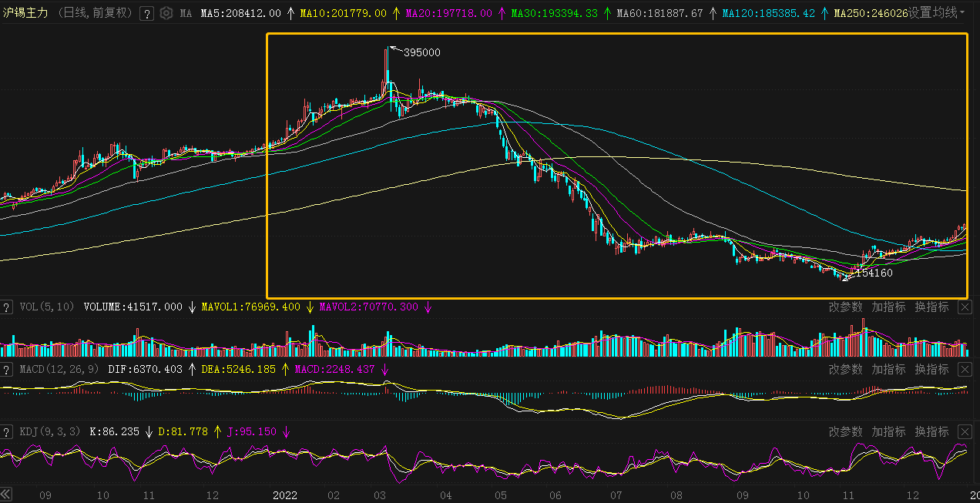980x503 pixels.
Task: Open the MA settings gear icon
Action: coord(166,13)
